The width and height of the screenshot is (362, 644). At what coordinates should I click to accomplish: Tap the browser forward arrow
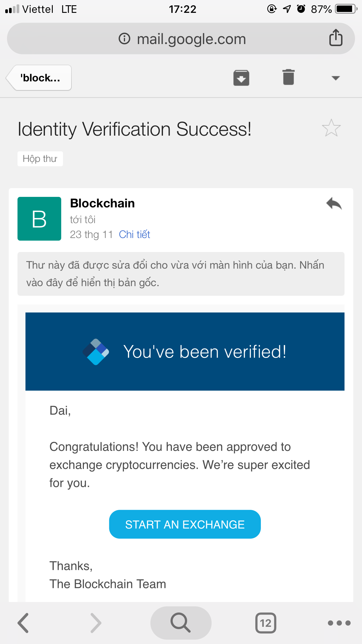(x=96, y=623)
